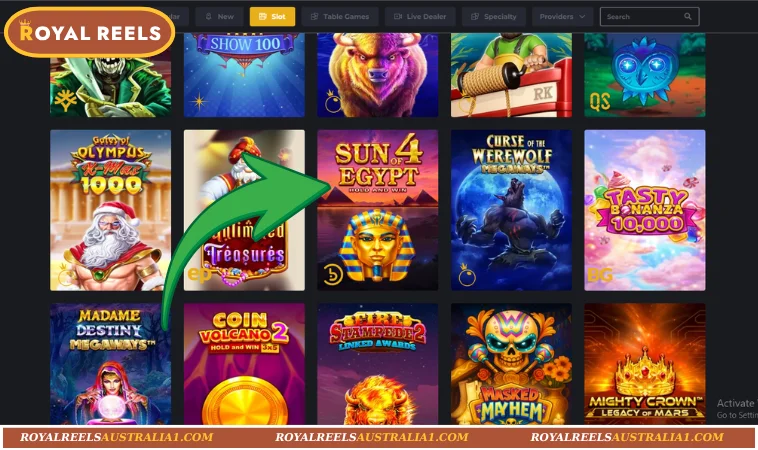Open the Unlimited Treasures game tile
The width and height of the screenshot is (758, 450).
click(x=244, y=210)
